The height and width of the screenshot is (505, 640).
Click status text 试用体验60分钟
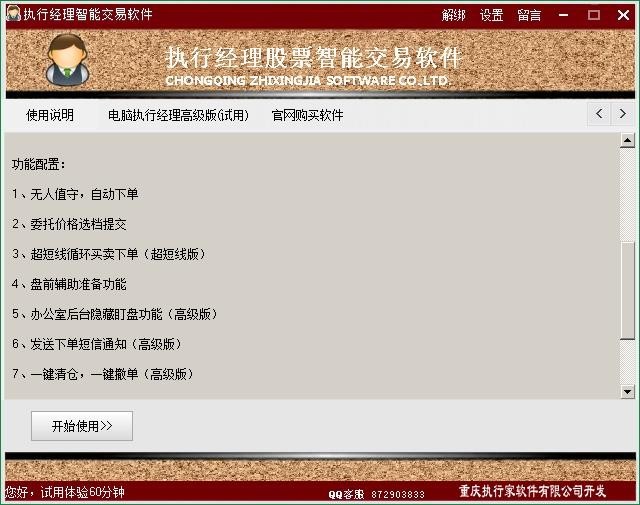click(82, 492)
